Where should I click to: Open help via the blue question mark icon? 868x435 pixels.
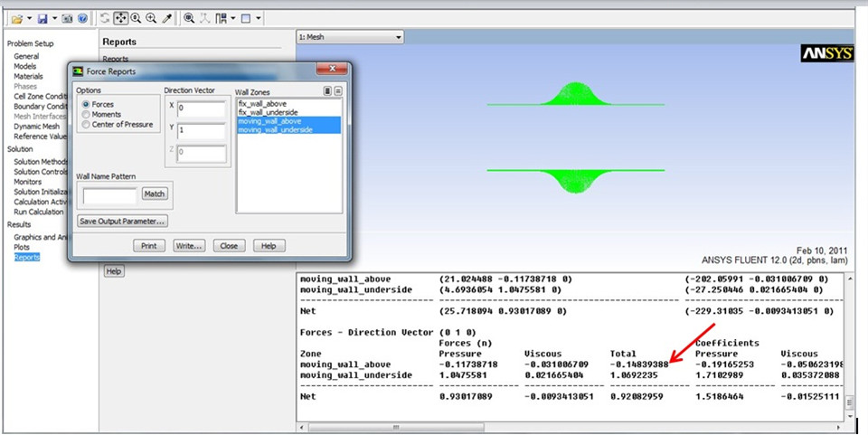(82, 18)
